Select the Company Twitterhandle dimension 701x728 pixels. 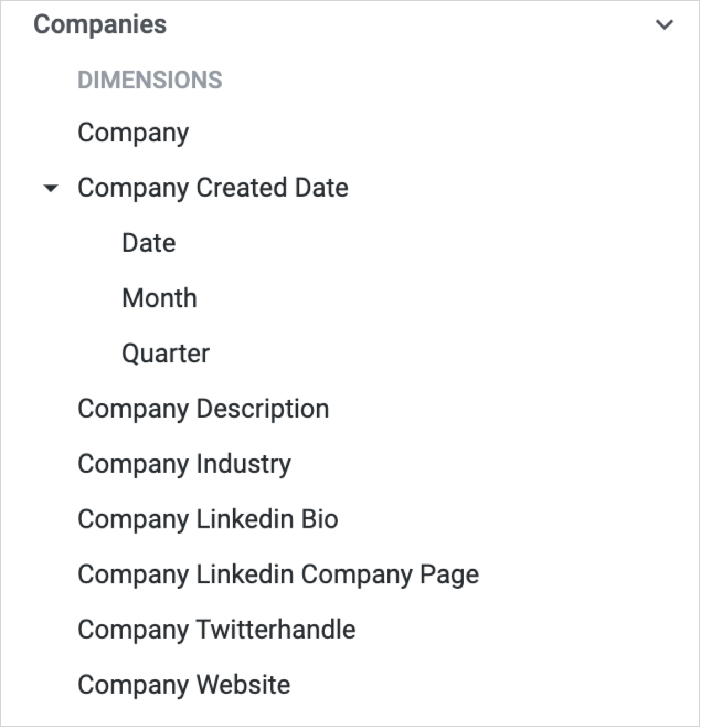point(216,630)
